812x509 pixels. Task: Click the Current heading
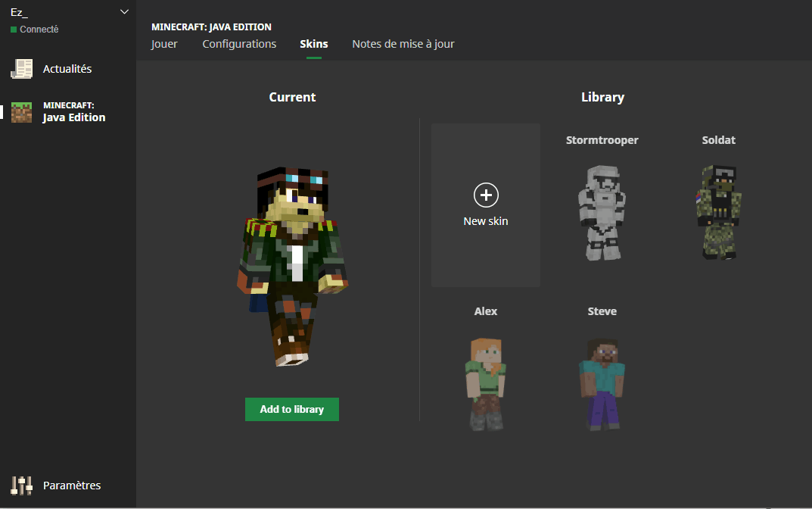pyautogui.click(x=293, y=97)
